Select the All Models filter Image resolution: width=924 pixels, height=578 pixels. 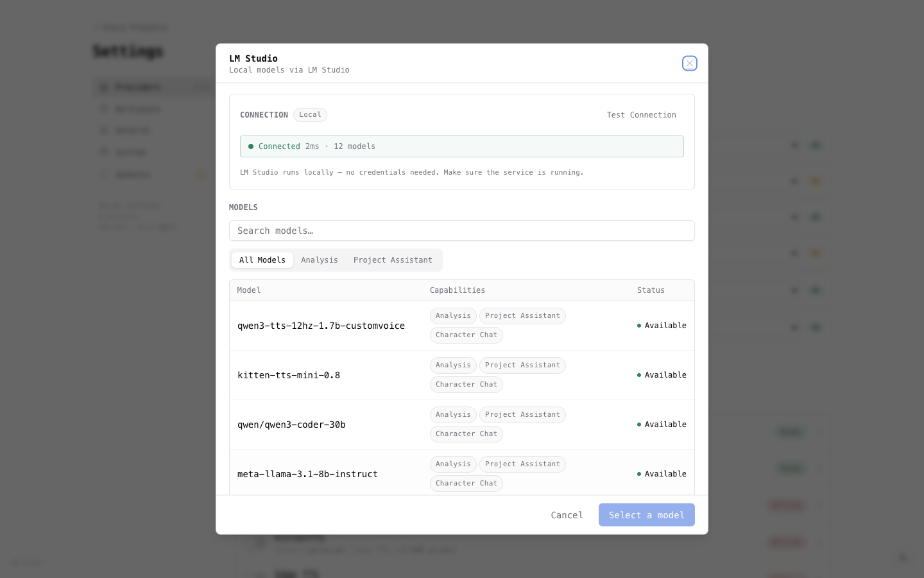262,260
